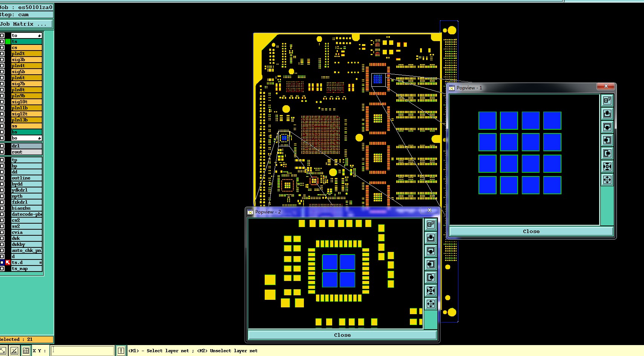Screen dimensions: 644x356
Task: Click the exclamation mark icon in status bar
Action: [121, 351]
